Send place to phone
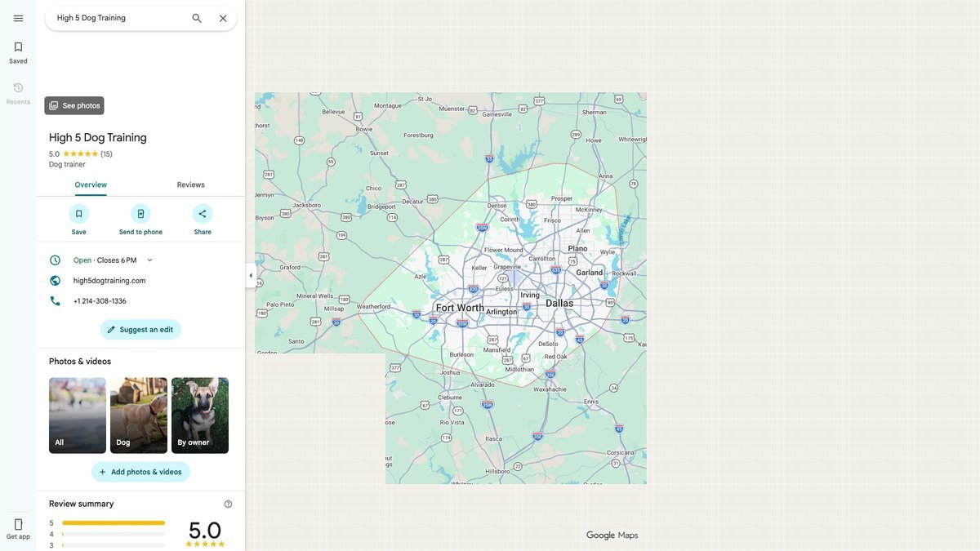The image size is (980, 551). pyautogui.click(x=140, y=220)
